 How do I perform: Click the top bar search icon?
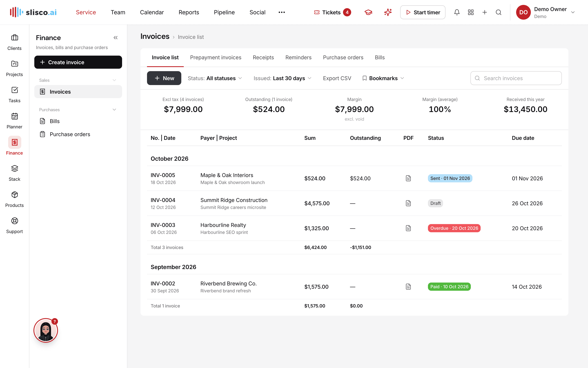(498, 12)
